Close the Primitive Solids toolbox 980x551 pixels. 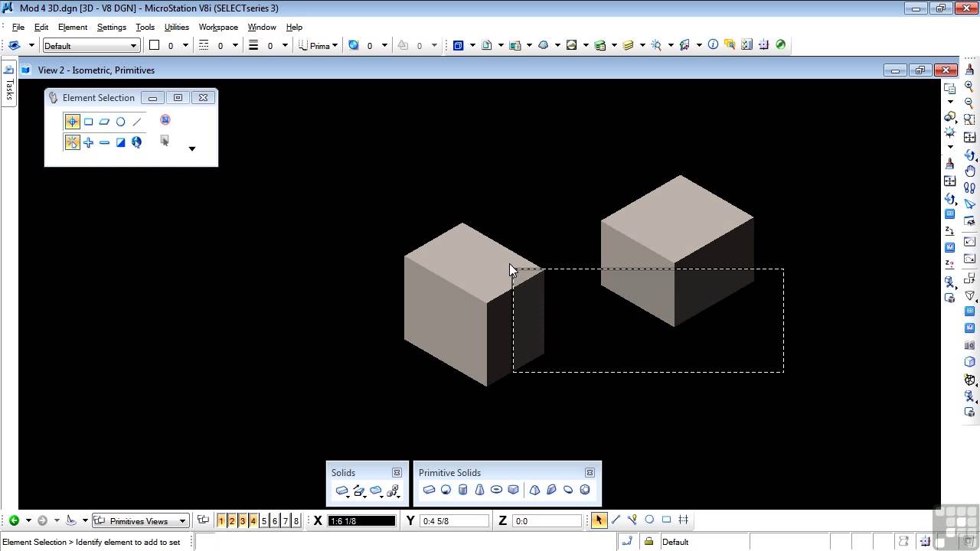[590, 472]
